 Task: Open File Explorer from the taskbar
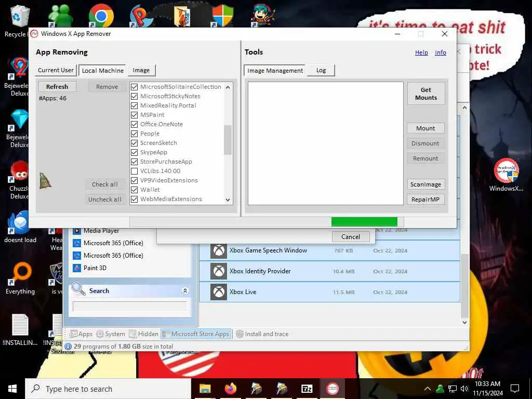click(205, 389)
